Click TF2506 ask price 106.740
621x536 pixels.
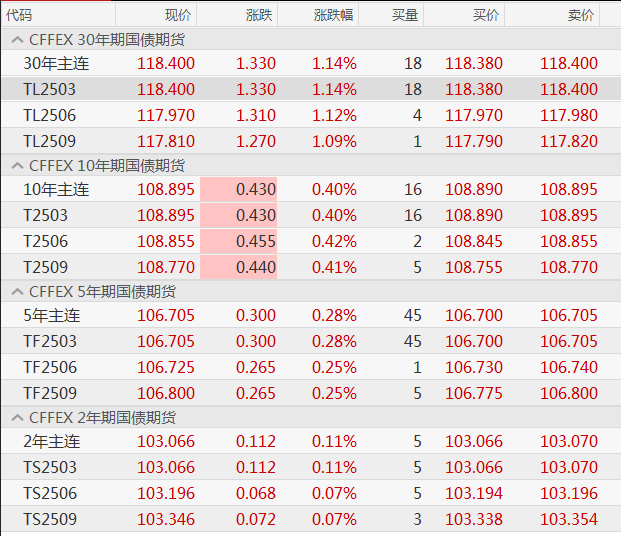569,367
